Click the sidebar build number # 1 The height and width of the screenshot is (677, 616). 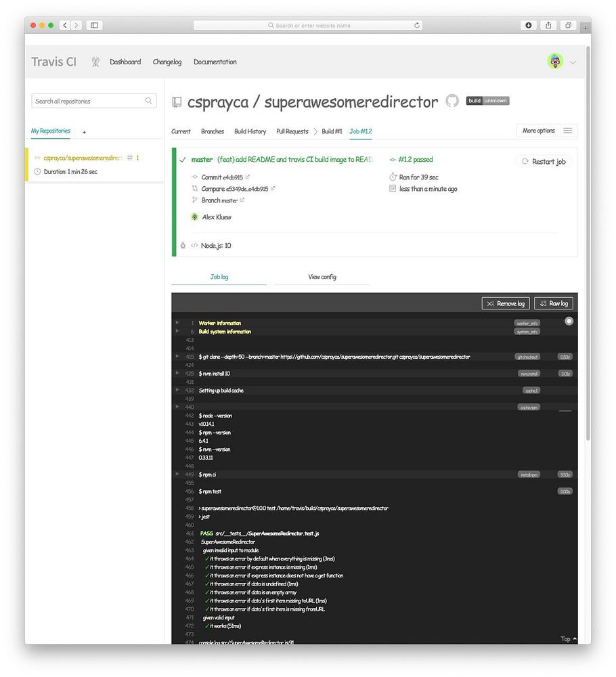tap(133, 158)
